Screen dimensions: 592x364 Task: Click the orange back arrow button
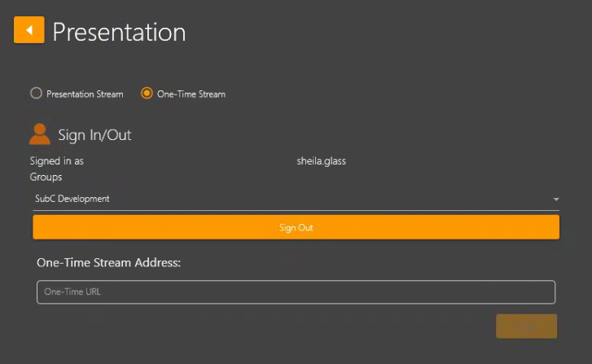tap(29, 30)
